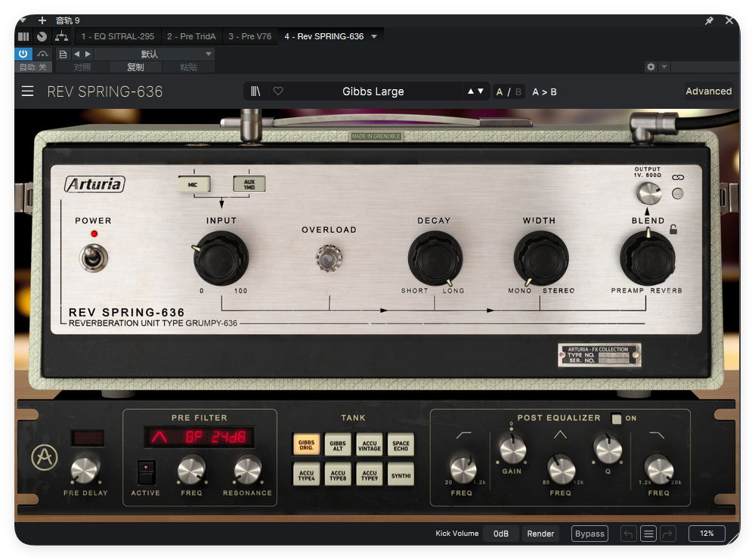Select the GIBBS ORIG. tank

click(306, 444)
